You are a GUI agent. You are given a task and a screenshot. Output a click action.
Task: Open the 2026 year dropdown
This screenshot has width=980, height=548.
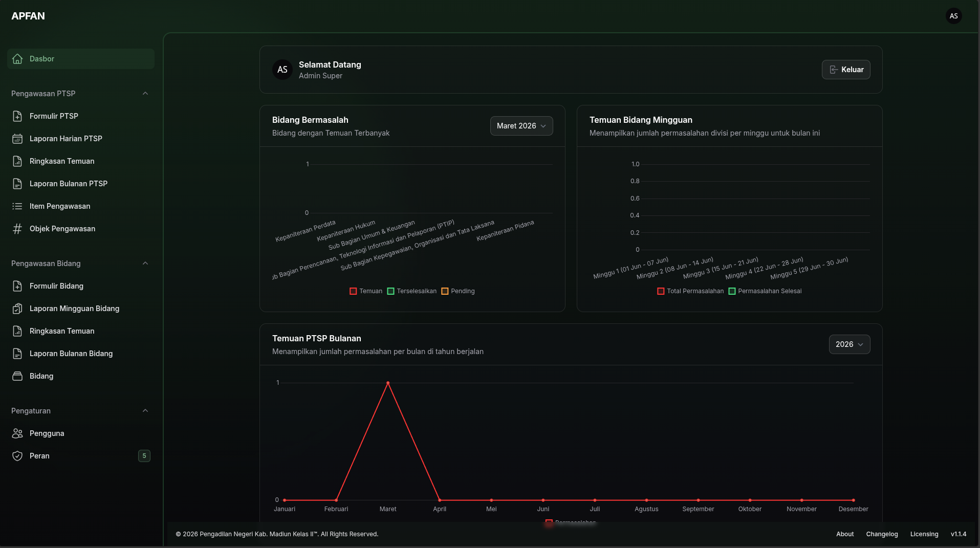point(850,344)
